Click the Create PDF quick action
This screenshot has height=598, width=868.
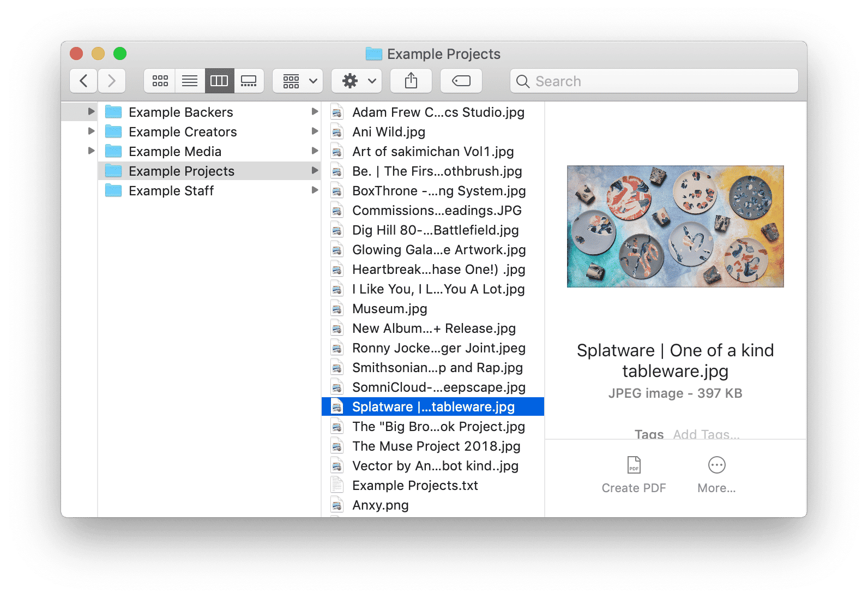(x=634, y=475)
